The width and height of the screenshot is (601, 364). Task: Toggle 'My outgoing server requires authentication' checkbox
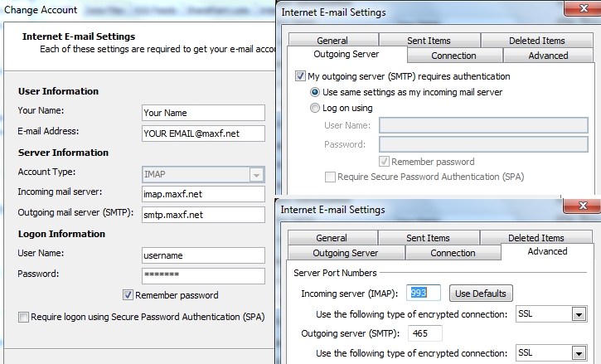(301, 76)
